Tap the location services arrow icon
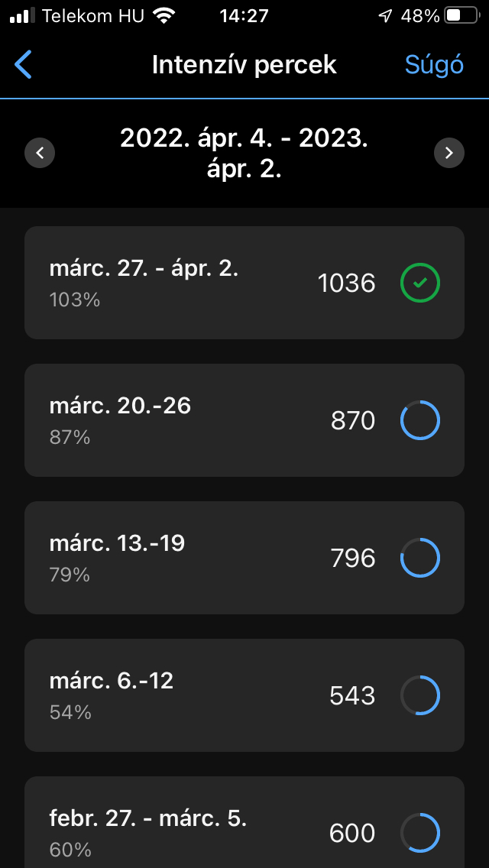Viewport: 489px width, 868px height. point(385,16)
